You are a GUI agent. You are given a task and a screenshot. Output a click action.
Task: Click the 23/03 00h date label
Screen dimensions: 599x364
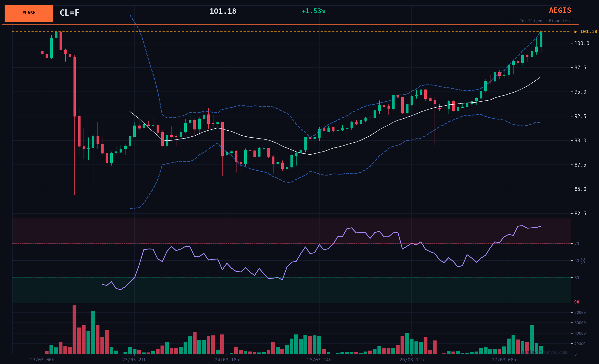coord(42,360)
